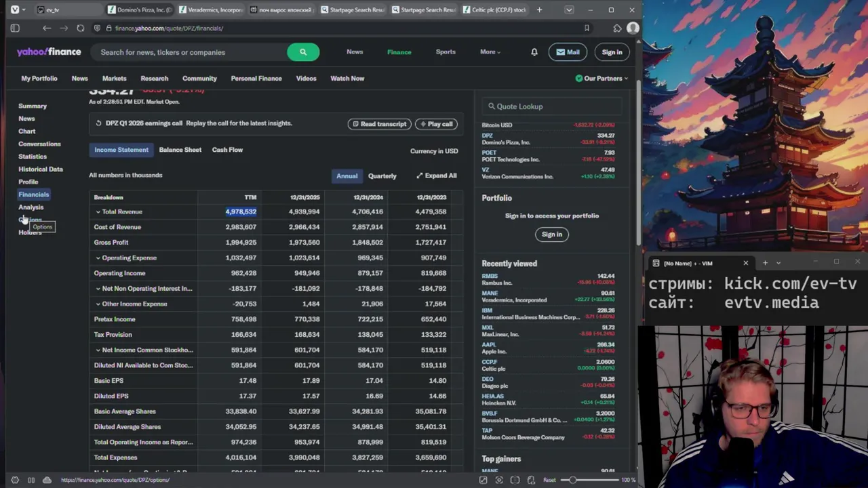The image size is (868, 488).
Task: Open the VIM terminal tab dropdown arrow
Action: pyautogui.click(x=778, y=263)
